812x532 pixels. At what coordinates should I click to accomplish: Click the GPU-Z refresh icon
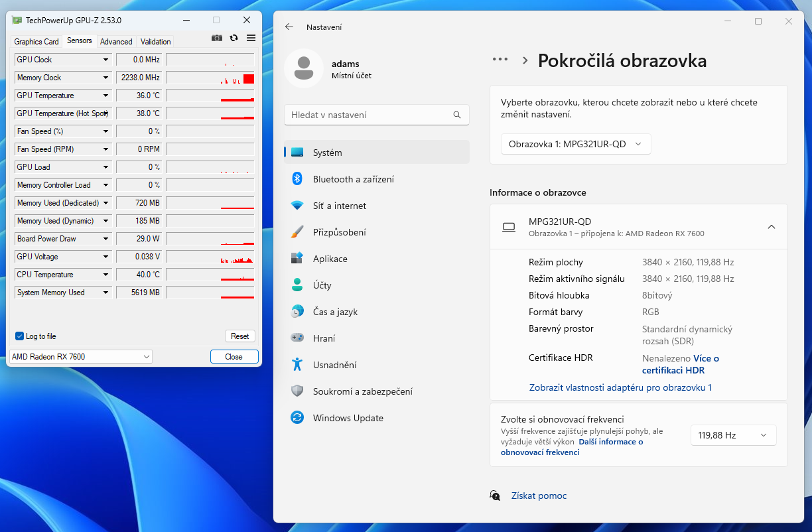234,38
